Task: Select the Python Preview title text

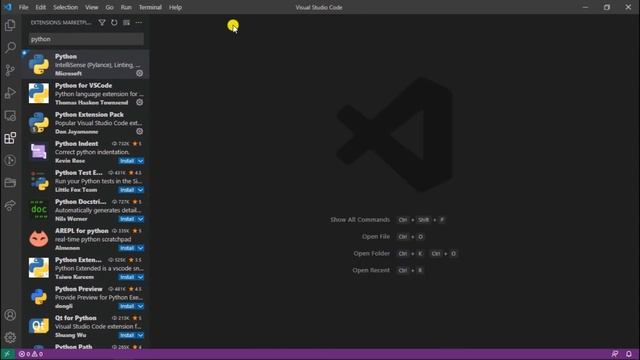Action: point(79,289)
